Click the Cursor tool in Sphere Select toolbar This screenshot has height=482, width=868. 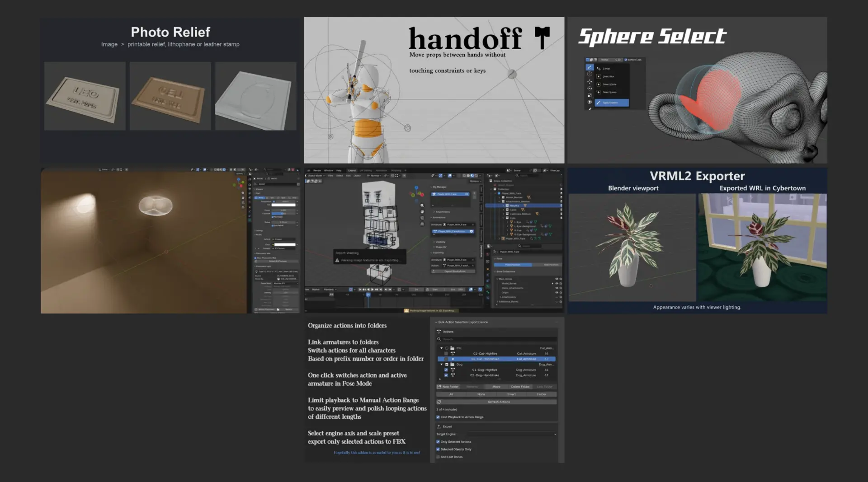click(x=590, y=74)
